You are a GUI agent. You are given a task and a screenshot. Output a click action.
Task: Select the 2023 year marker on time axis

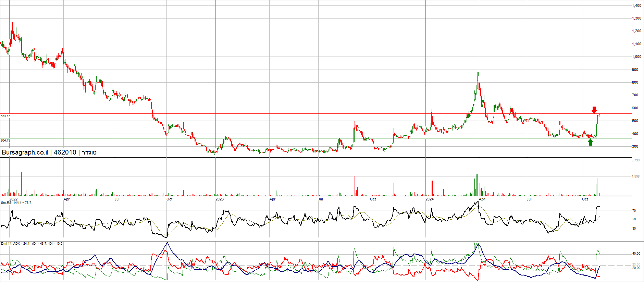point(219,199)
